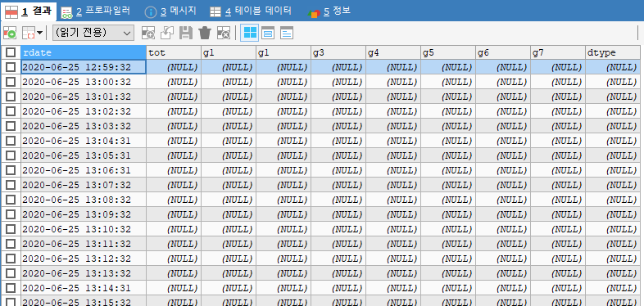This screenshot has width=644, height=306.
Task: Click the dtype column header
Action: [x=612, y=52]
